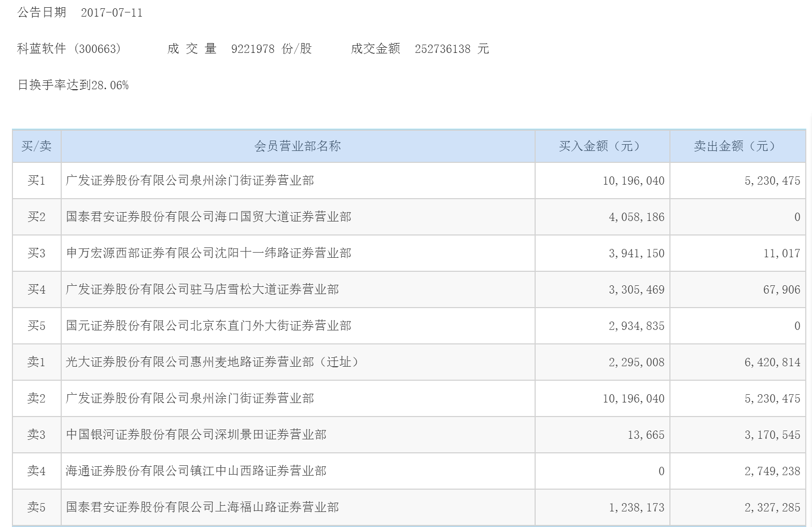Click sell amount 2,327,285
Image resolution: width=812 pixels, height=527 pixels.
[773, 508]
